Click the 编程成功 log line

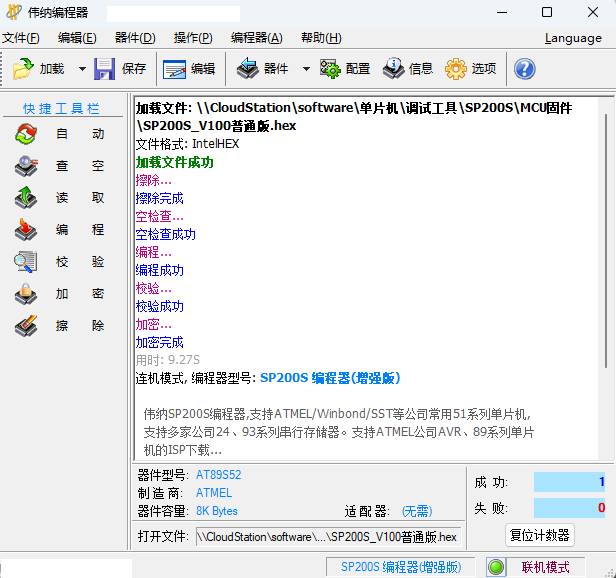[160, 270]
